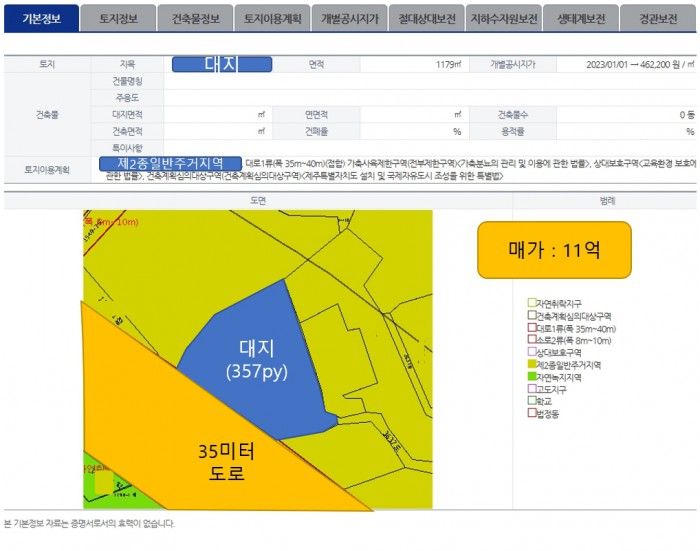700x551 pixels.
Task: Click the 자연취락지구 legend box
Action: (532, 303)
